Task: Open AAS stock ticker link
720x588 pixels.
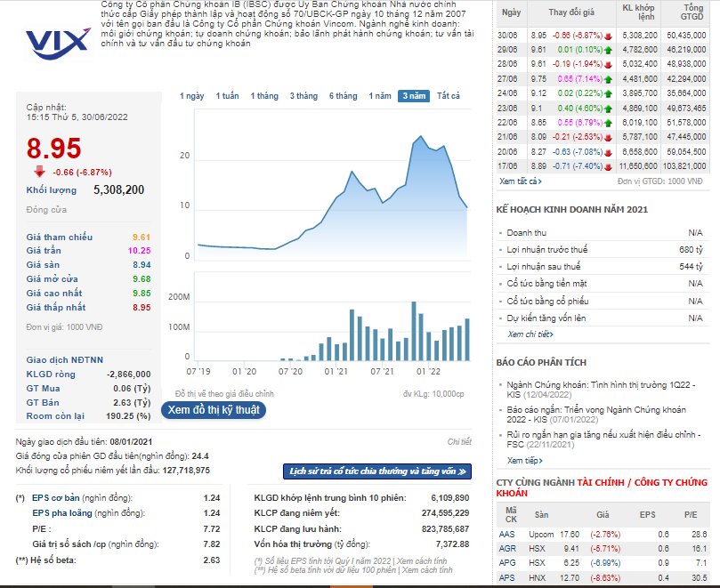Action: point(507,535)
